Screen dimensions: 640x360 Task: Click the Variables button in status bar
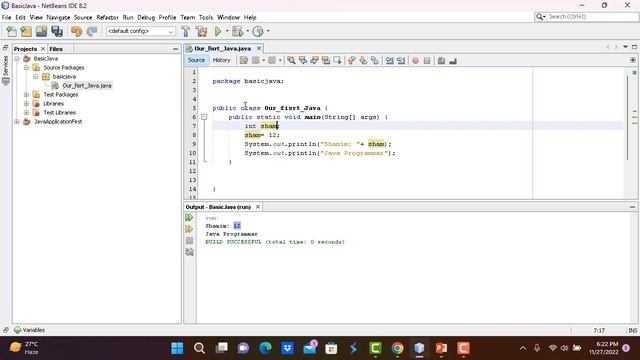(x=29, y=330)
